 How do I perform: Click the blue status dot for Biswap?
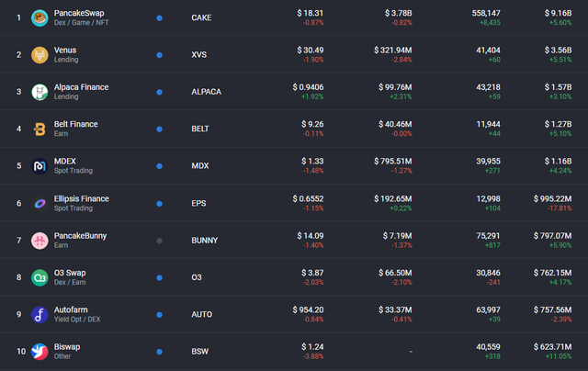point(159,352)
